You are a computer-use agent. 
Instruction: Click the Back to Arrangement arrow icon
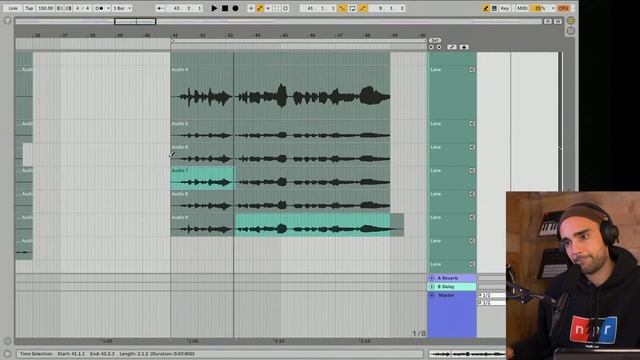tap(160, 8)
